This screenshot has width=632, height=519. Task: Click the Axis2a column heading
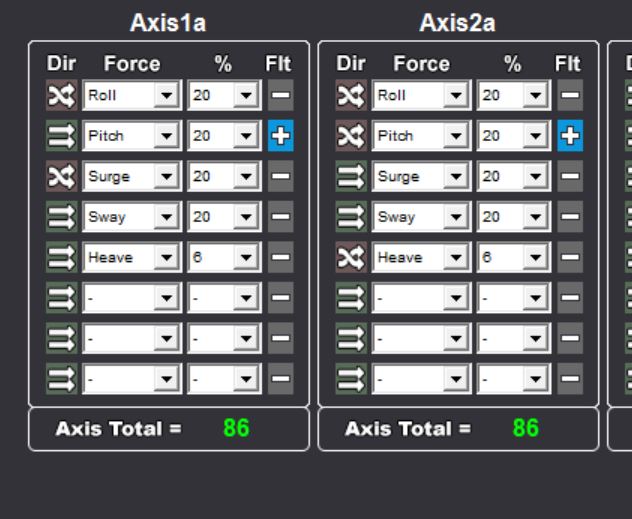pos(457,23)
